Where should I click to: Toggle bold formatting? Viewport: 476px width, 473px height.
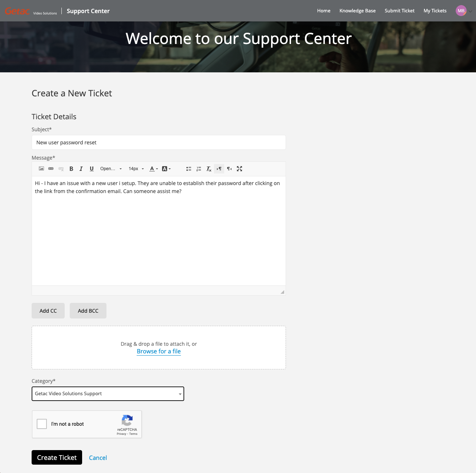pyautogui.click(x=71, y=169)
